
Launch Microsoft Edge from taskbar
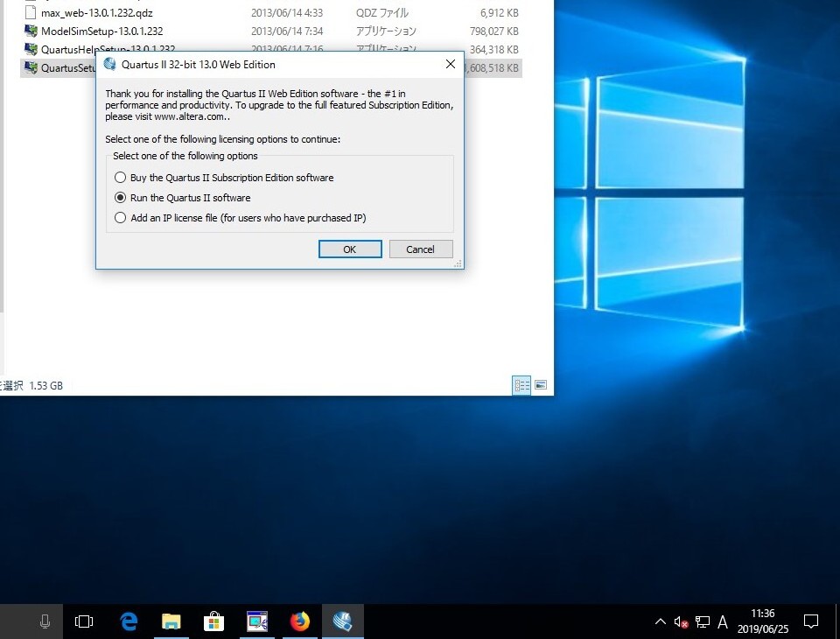[128, 621]
